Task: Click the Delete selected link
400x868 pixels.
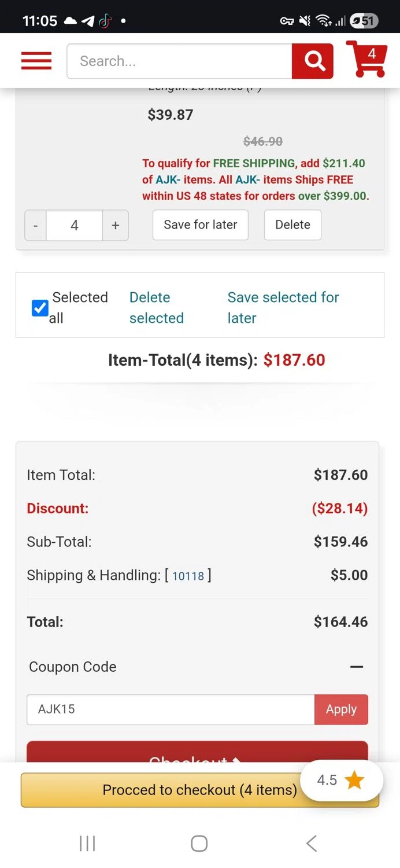Action: (157, 307)
